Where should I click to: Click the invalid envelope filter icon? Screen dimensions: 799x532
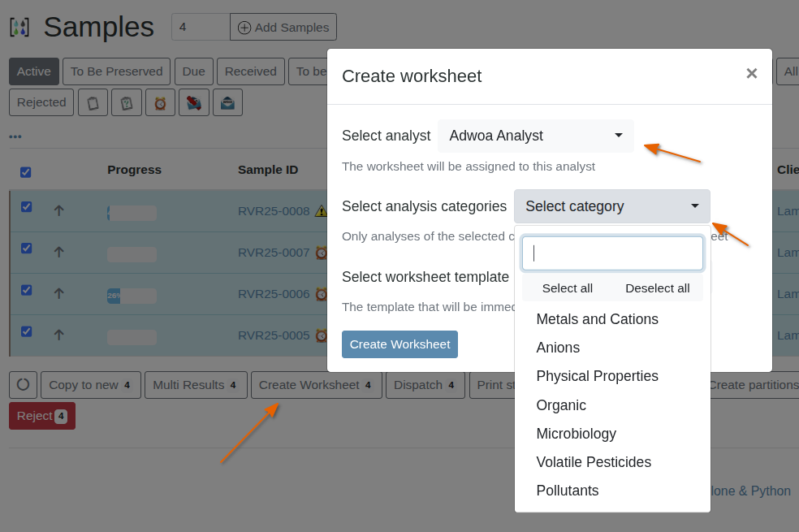pos(193,102)
